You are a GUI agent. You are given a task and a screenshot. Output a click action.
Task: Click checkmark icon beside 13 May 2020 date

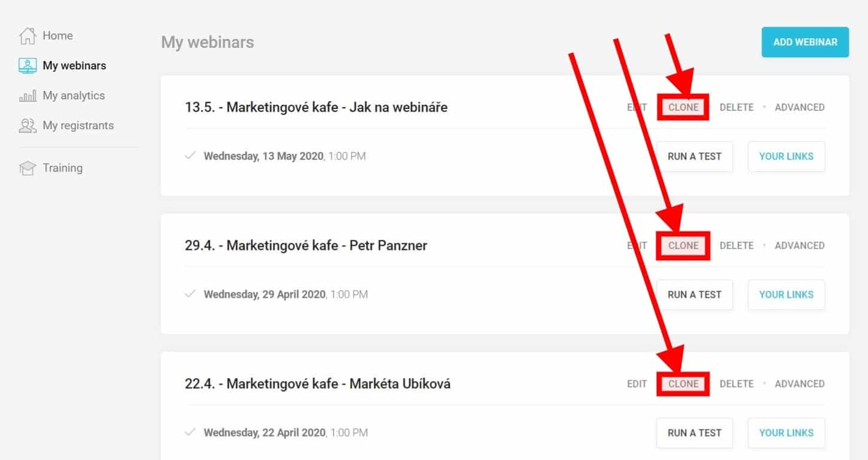(191, 156)
